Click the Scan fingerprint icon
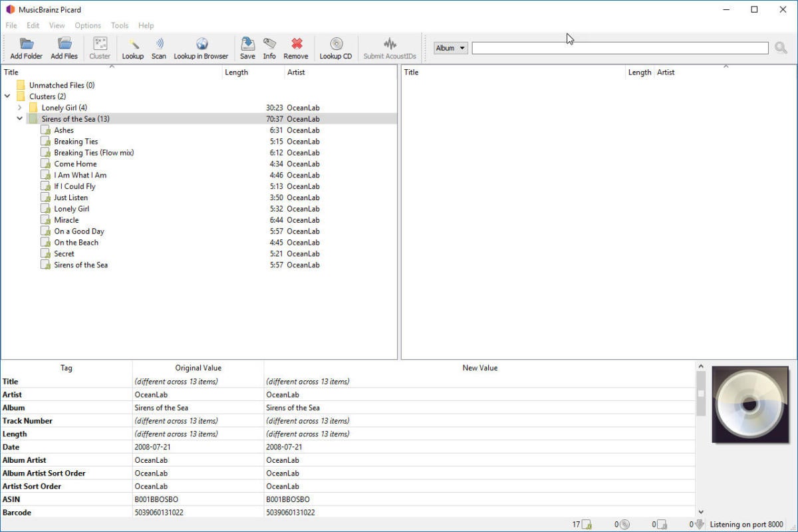Screen dimensions: 798x532 (159, 45)
